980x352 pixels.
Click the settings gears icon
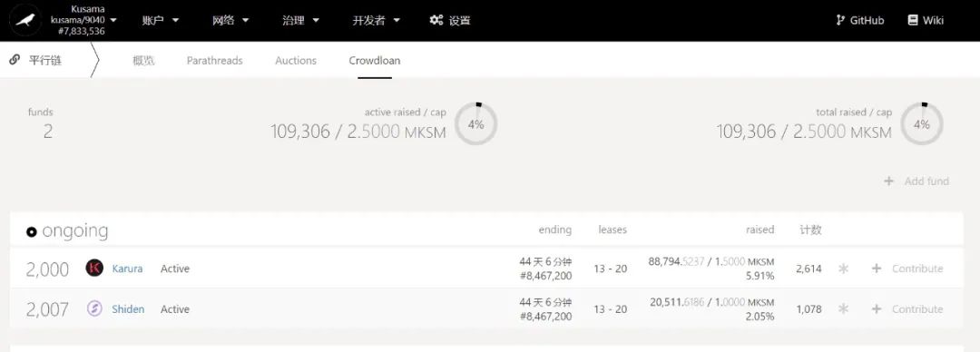[436, 20]
